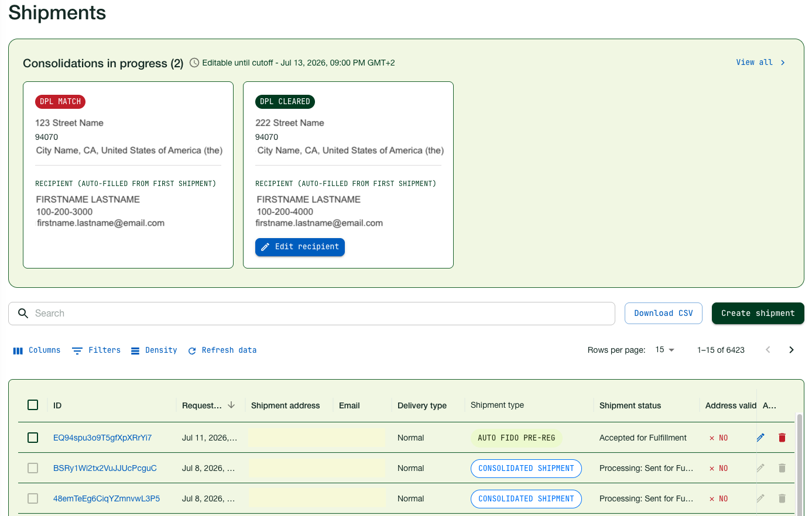Viewport: 812px width, 516px height.
Task: Click trash icon for shipment 48emTeEg6CiqYZmnvwL3P5
Action: coord(782,498)
